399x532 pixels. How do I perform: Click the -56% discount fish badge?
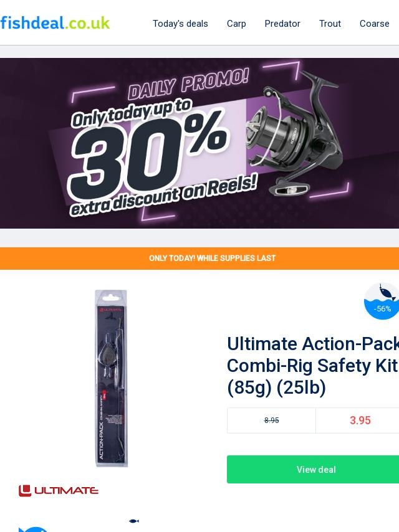pyautogui.click(x=382, y=301)
